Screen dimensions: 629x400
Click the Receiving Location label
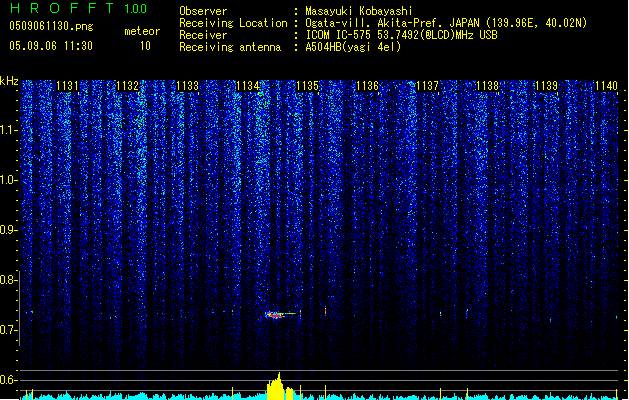233,23
